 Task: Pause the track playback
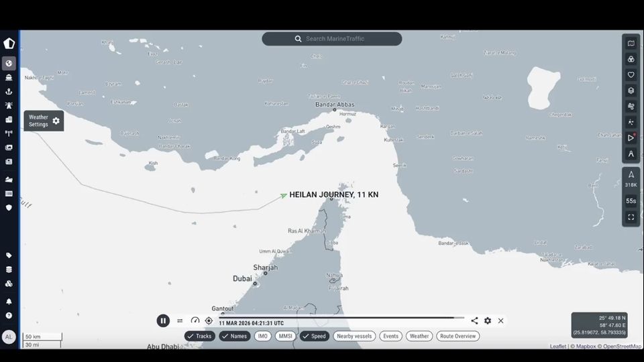coord(163,320)
